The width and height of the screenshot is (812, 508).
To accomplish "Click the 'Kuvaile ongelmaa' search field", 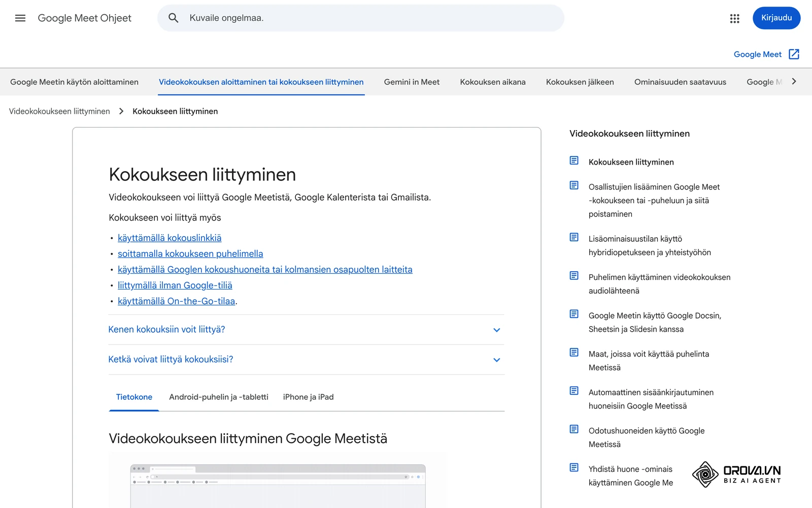I will pos(361,18).
